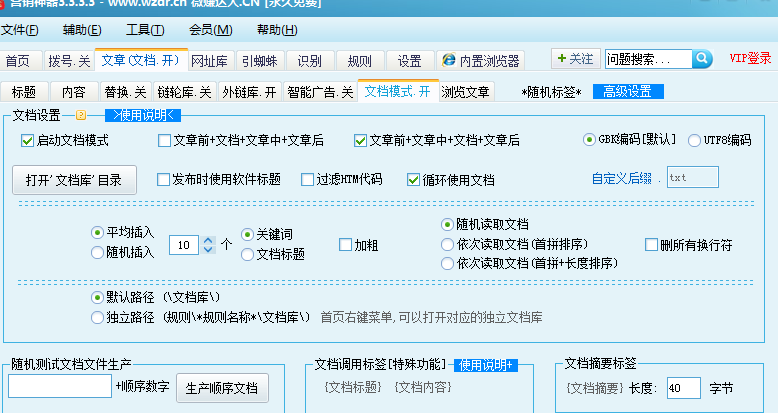Toggle 循环使用文档 checkbox
Viewport: 778px width, 413px height.
point(451,180)
